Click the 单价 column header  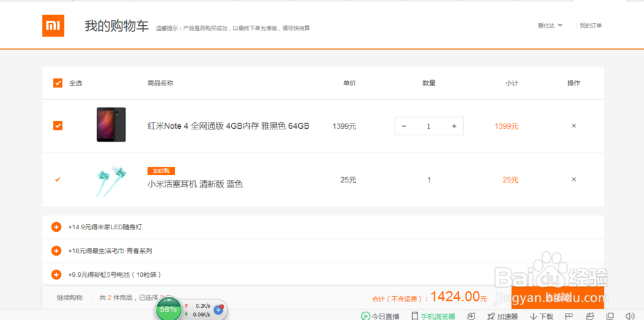(350, 83)
